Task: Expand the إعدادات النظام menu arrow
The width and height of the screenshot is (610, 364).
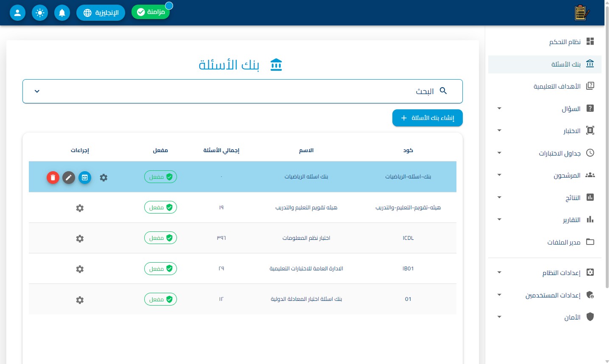Action: point(499,272)
